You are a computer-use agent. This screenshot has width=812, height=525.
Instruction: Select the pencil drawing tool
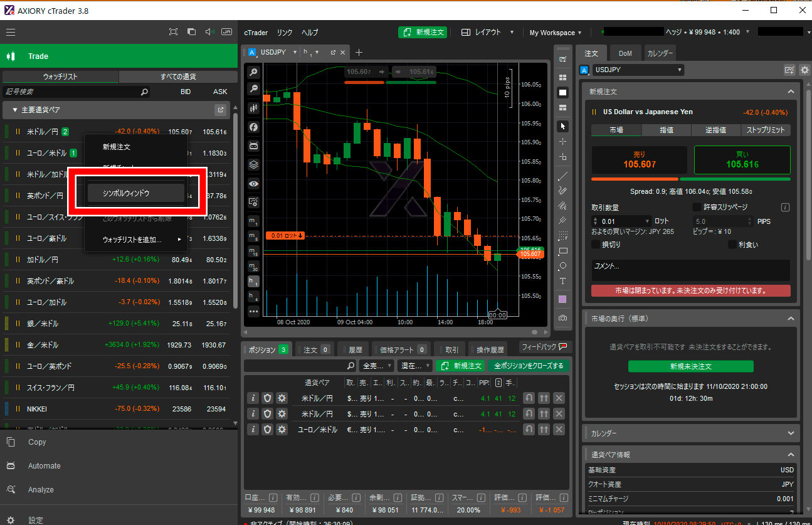562,191
